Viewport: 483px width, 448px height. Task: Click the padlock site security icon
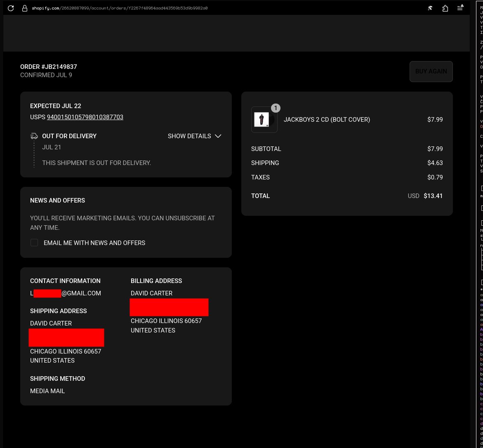pos(25,8)
